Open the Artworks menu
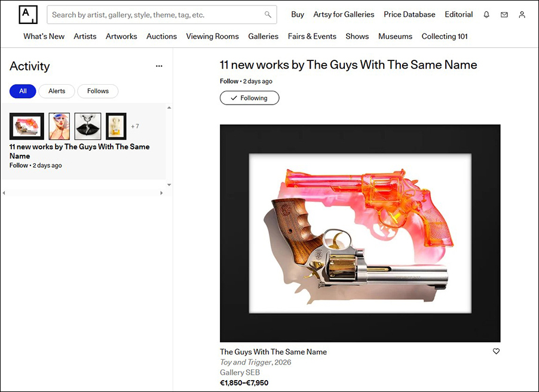Image resolution: width=539 pixels, height=392 pixels. point(121,36)
